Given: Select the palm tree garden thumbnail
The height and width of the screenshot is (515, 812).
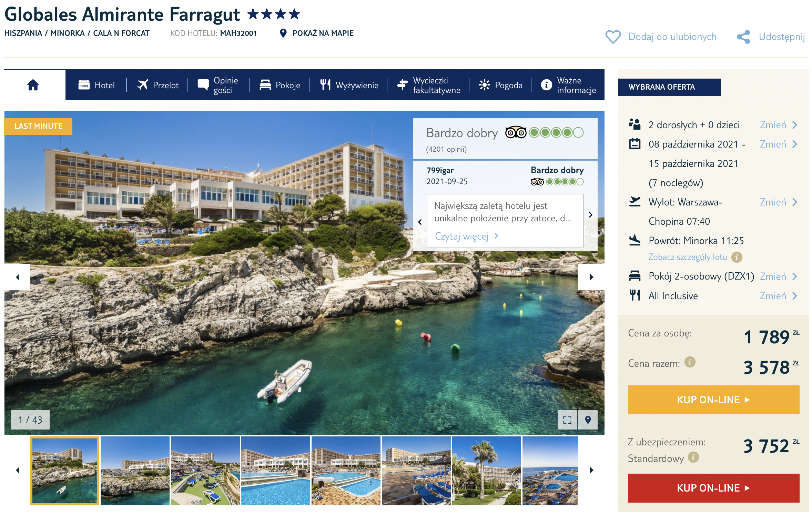Looking at the screenshot, I should click(486, 471).
